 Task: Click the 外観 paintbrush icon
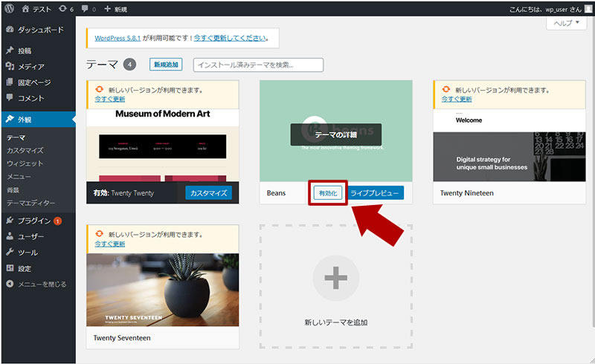point(10,119)
